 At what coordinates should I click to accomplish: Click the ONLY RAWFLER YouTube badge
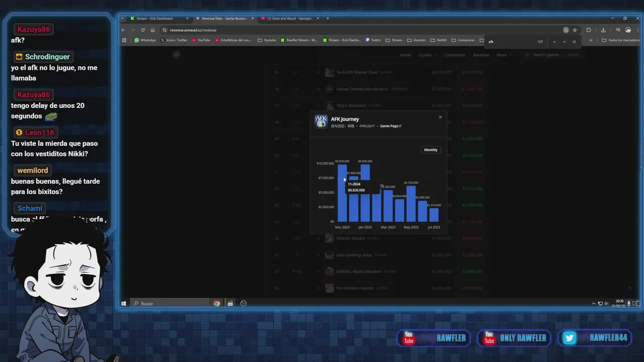point(514,338)
